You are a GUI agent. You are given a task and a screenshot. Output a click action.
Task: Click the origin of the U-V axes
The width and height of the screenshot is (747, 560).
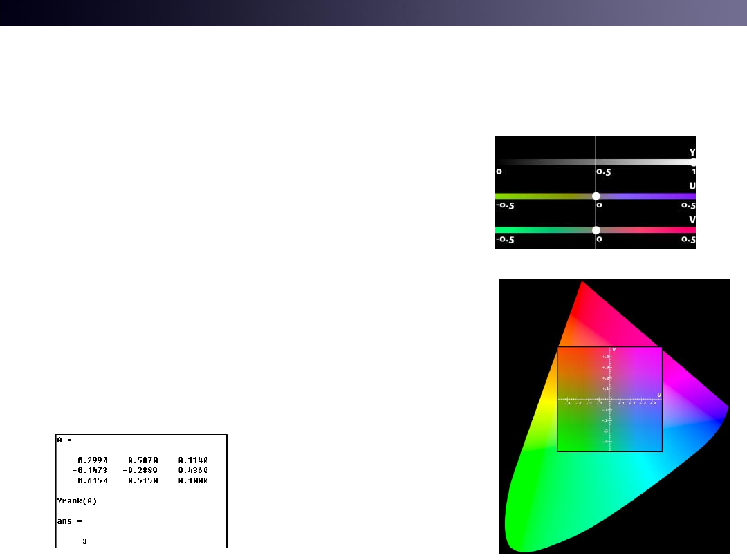[x=610, y=399]
